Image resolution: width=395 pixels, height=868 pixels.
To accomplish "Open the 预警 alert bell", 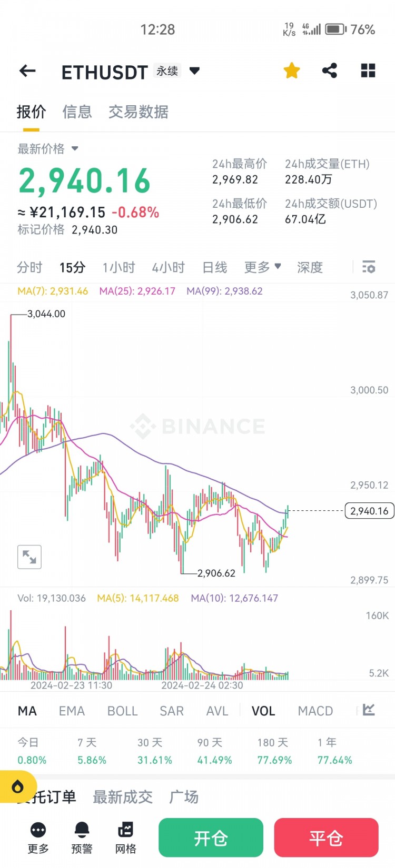I will coord(82,837).
